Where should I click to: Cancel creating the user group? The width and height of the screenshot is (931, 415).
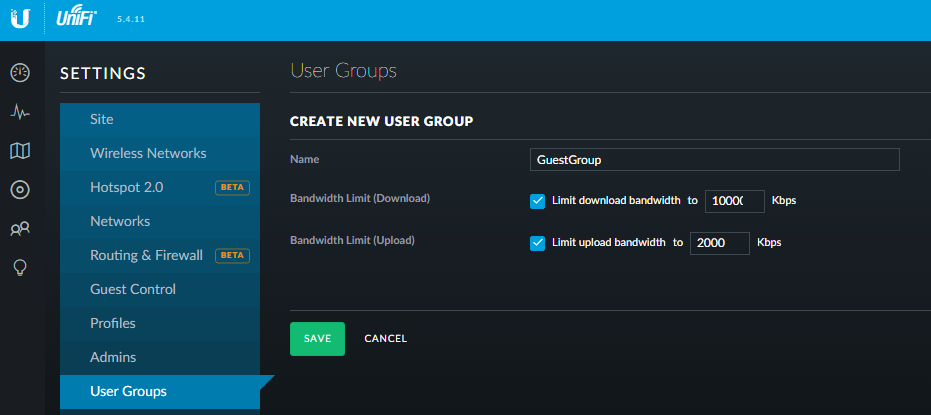click(385, 339)
